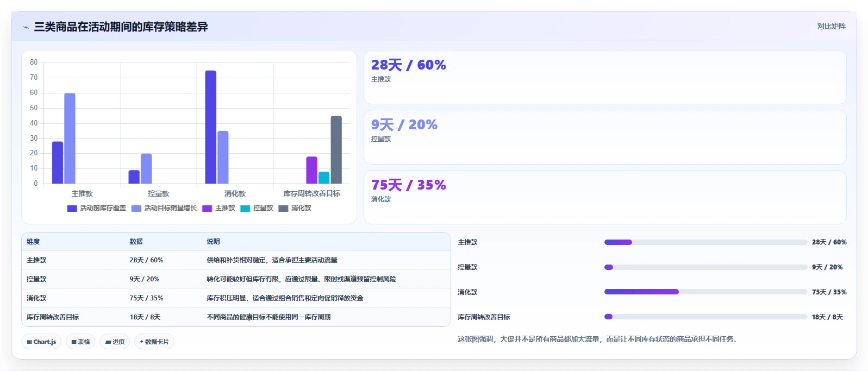The image size is (868, 371).
Task: Toggle the 活动目标销量增长 legend item
Action: click(x=164, y=208)
